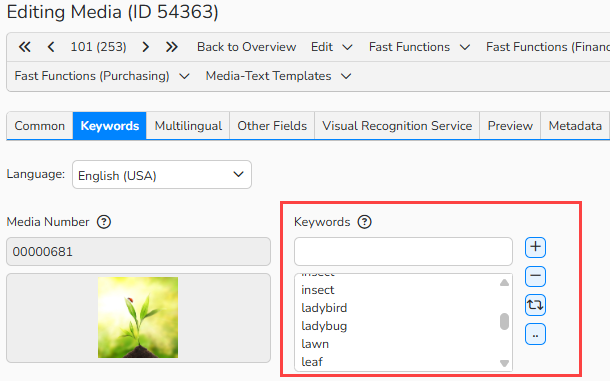The height and width of the screenshot is (381, 610).
Task: Go to the previous media record
Action: coord(51,47)
